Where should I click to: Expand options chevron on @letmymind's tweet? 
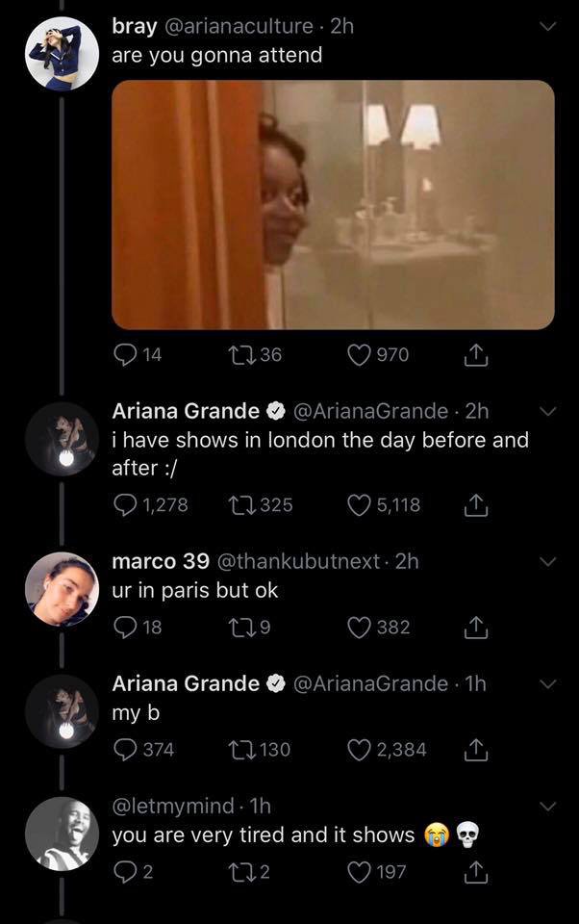[548, 807]
